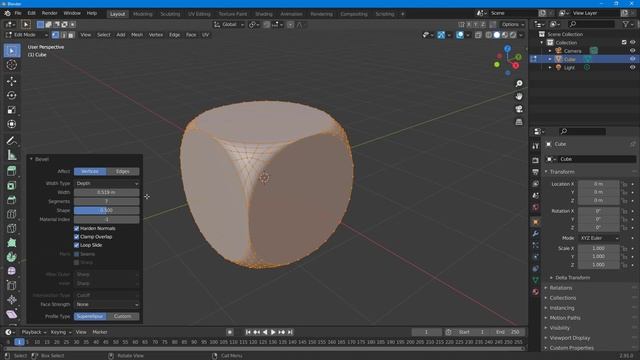Switch perspective/orthographic grid icon

pos(519,122)
